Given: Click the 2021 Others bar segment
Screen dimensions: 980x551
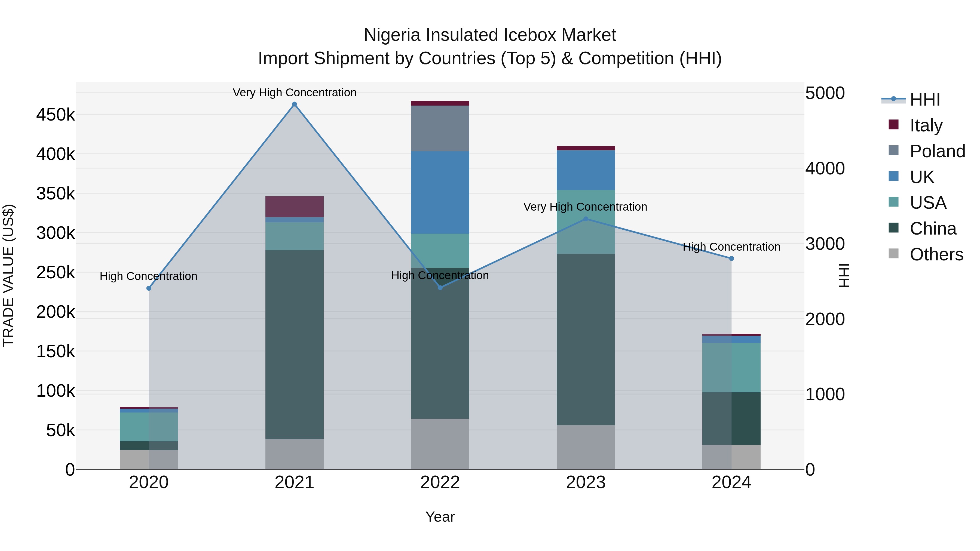Looking at the screenshot, I should [x=295, y=454].
